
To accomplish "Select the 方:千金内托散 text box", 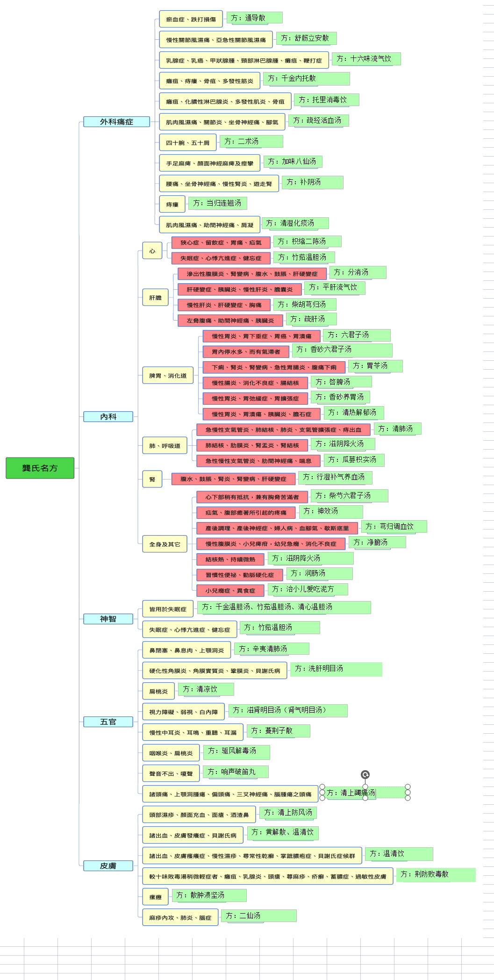I will (307, 79).
